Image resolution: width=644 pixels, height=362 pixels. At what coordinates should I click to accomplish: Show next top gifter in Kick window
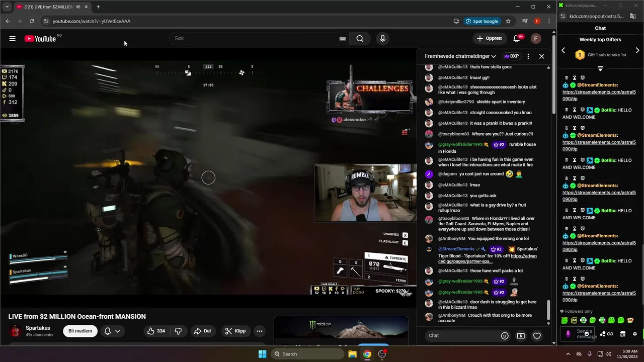[637, 50]
